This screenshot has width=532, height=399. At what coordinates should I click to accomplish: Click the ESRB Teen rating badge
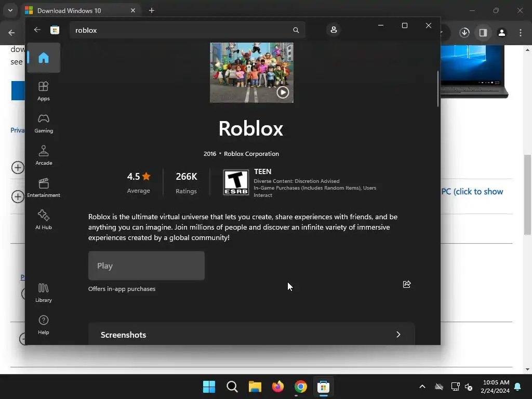tap(236, 182)
